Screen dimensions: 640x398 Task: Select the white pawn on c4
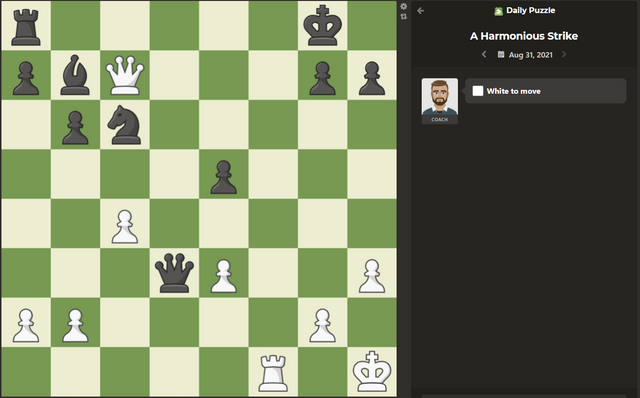[x=125, y=227]
